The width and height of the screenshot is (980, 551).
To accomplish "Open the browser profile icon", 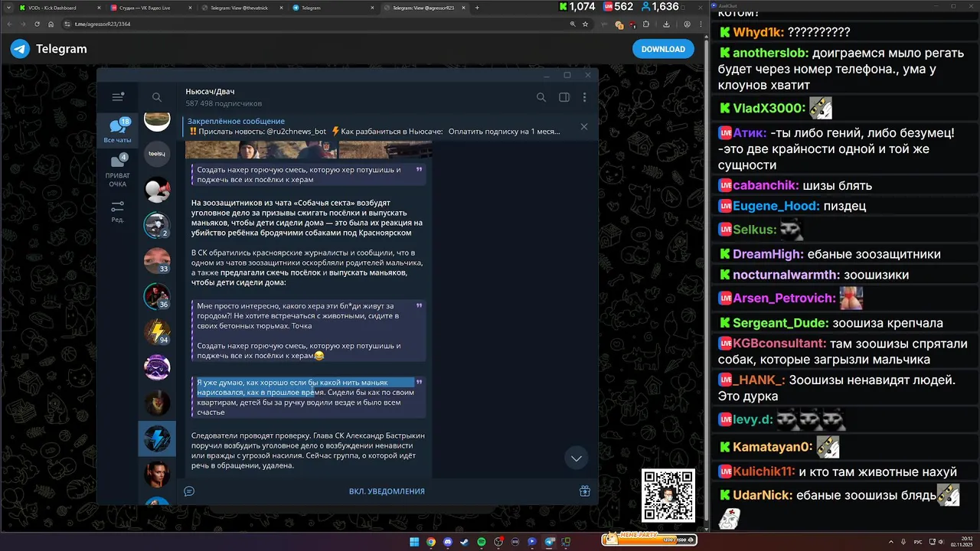I will click(687, 24).
